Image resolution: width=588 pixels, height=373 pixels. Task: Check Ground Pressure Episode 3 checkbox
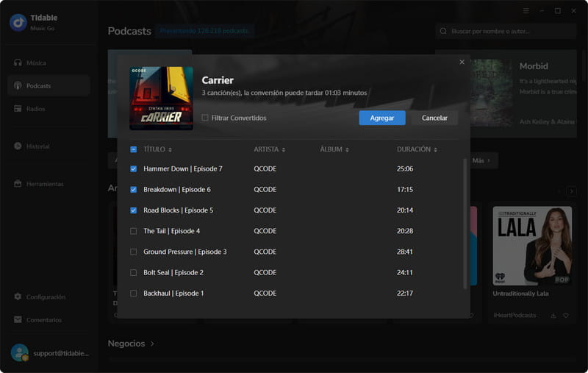click(x=134, y=252)
